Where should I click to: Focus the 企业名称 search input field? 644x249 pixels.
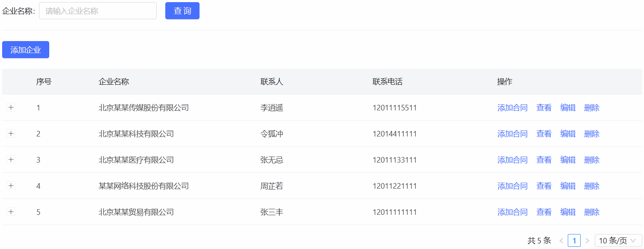pyautogui.click(x=98, y=11)
